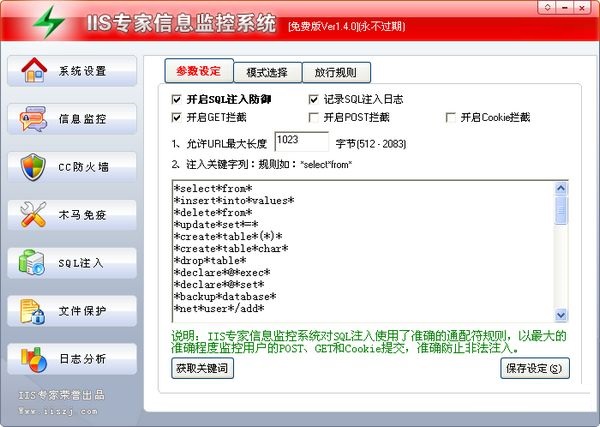Viewport: 600px width, 427px height.
Task: Minimize the window from the title bar
Action: point(564,7)
